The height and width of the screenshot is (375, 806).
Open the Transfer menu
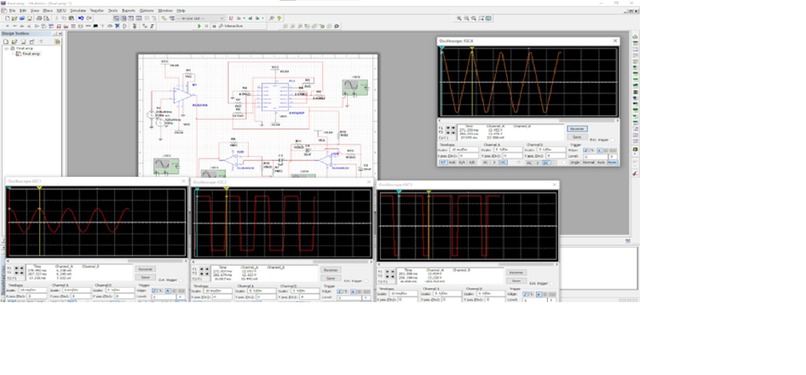(97, 10)
